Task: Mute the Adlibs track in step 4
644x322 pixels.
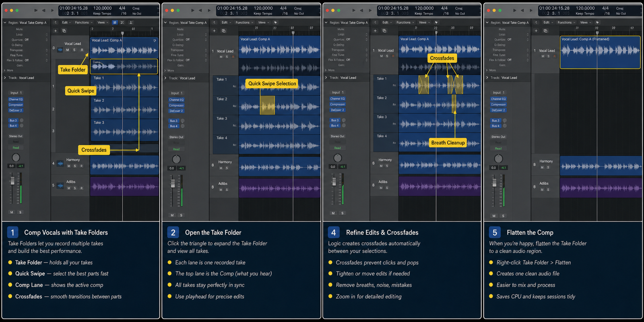Action: 381,188
